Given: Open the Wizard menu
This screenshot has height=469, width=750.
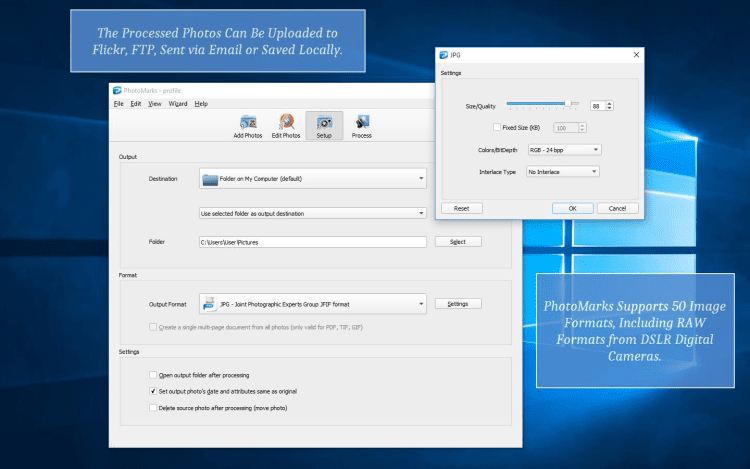Looking at the screenshot, I should pos(178,104).
